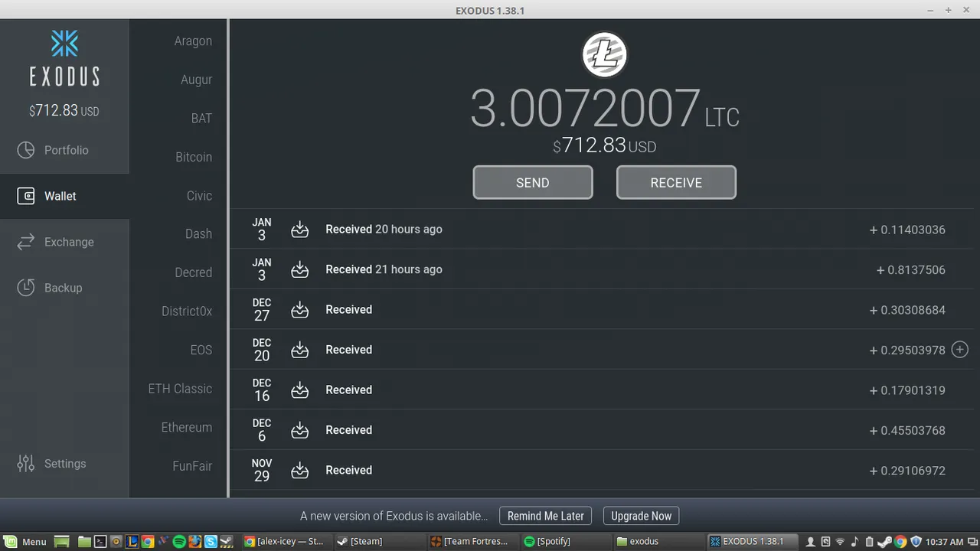The height and width of the screenshot is (551, 980).
Task: Go to the Exchange section
Action: (64, 242)
